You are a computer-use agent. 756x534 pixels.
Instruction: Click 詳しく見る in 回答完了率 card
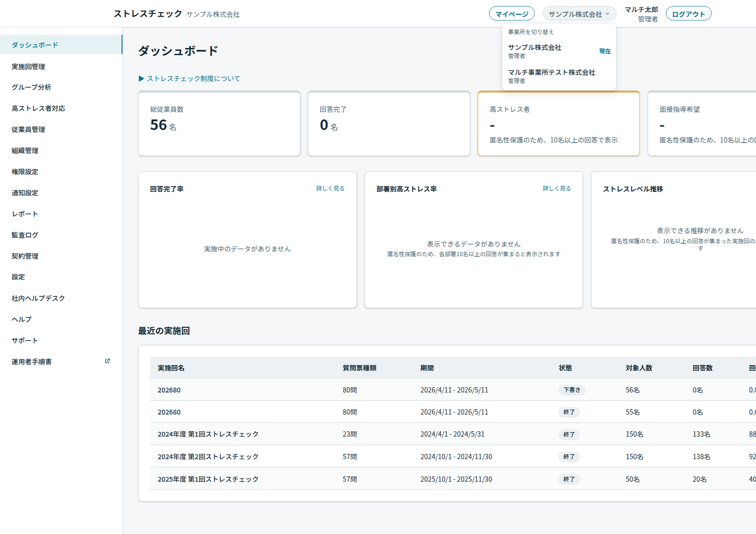pos(330,189)
